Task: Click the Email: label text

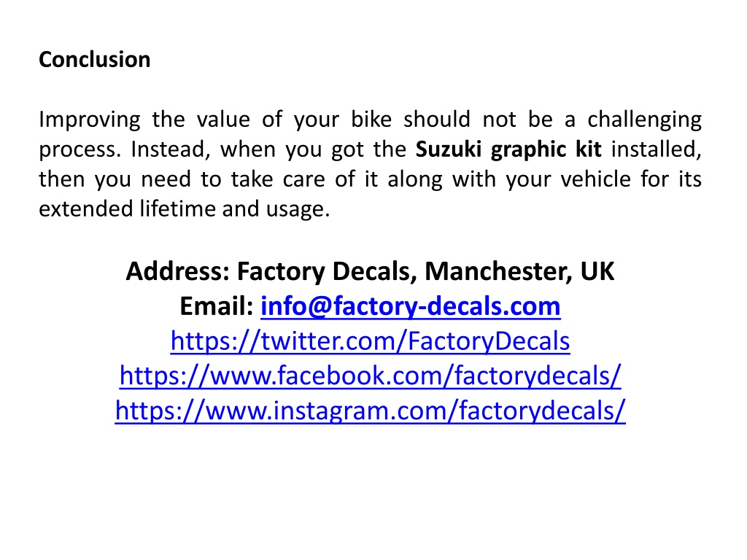Action: pos(216,306)
